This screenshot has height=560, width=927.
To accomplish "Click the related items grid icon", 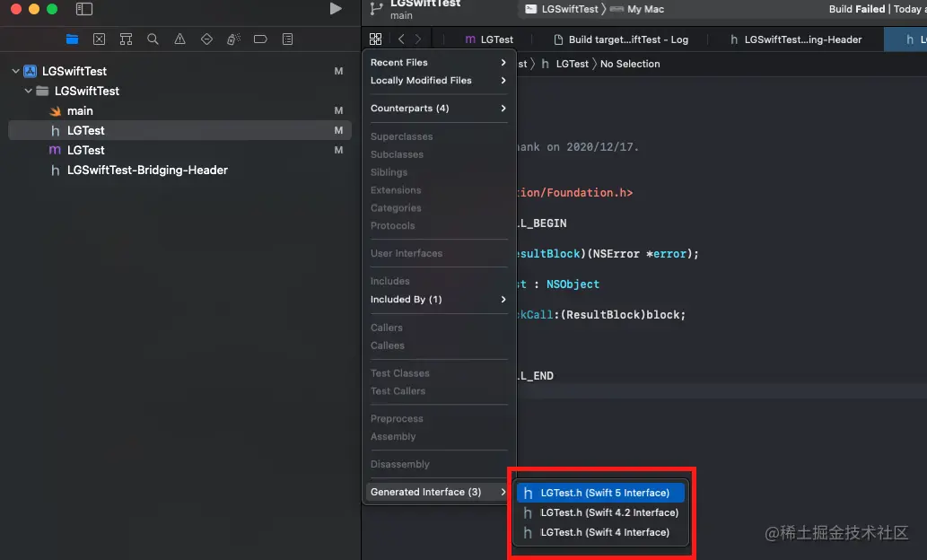I will coord(375,39).
